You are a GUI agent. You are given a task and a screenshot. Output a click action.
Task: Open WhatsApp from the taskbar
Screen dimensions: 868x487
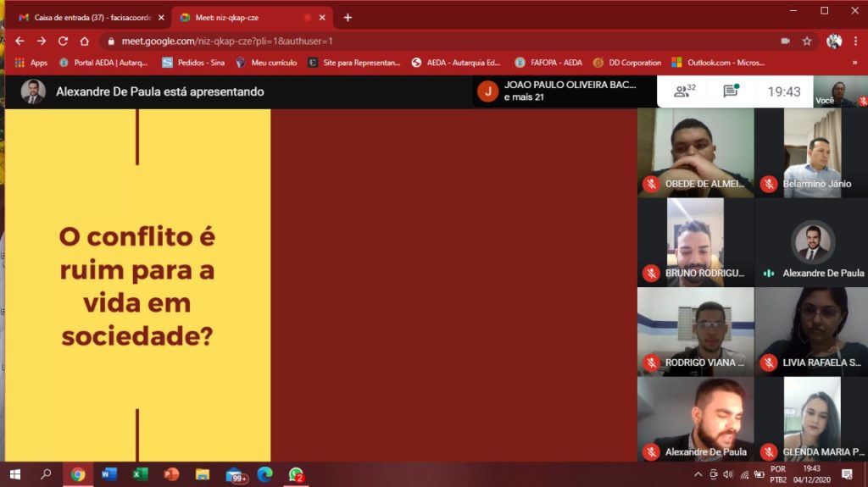[295, 474]
